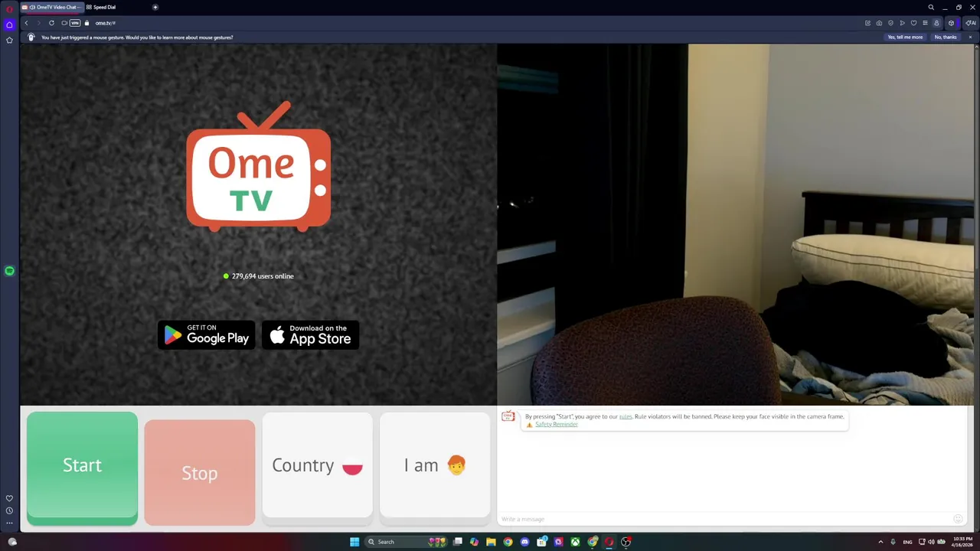Click the Windows taskbar Search box
This screenshot has height=551, width=980.
tap(405, 542)
